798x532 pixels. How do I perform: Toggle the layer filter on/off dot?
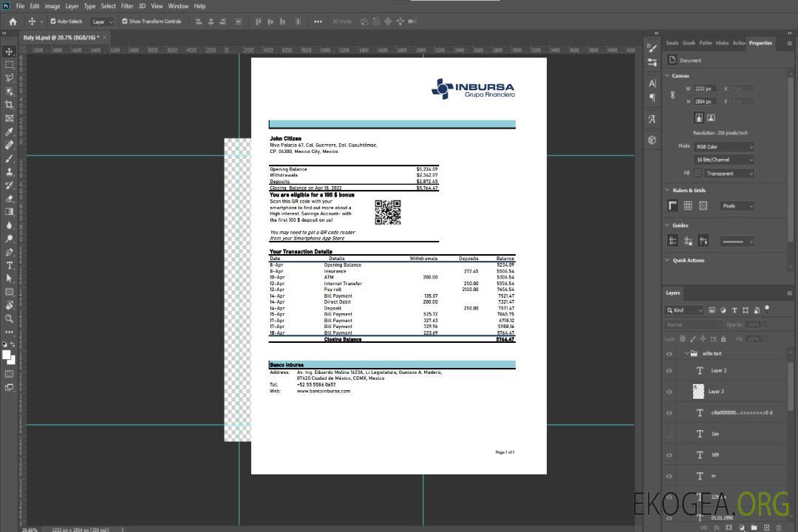click(x=767, y=309)
